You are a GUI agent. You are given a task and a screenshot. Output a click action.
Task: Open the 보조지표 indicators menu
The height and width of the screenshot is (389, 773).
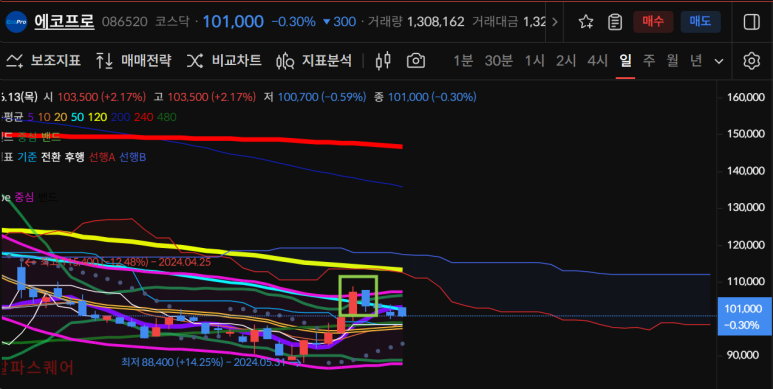pyautogui.click(x=43, y=61)
